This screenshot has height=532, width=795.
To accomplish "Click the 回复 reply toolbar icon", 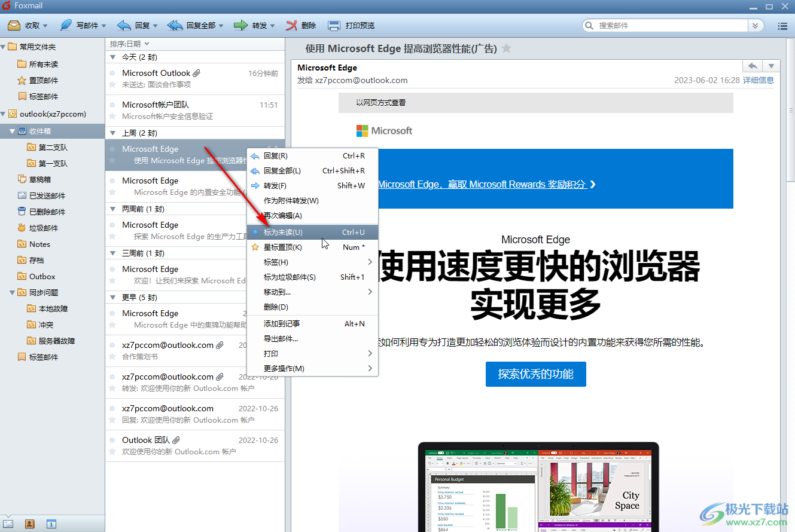I will click(124, 26).
